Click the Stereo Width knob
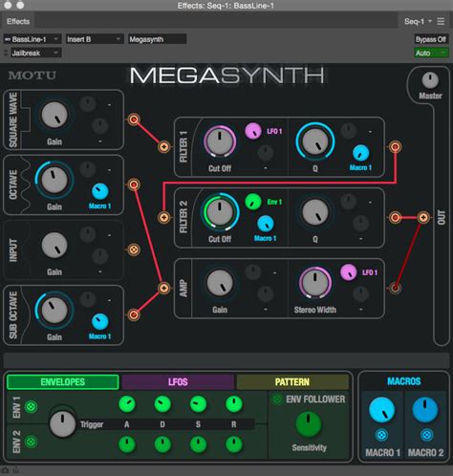The height and width of the screenshot is (476, 453). click(x=315, y=283)
